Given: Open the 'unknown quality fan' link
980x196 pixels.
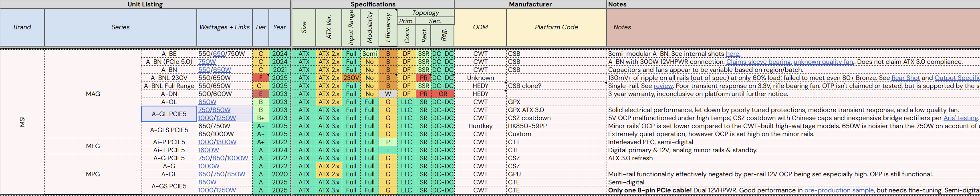Looking at the screenshot, I should pos(824,62).
